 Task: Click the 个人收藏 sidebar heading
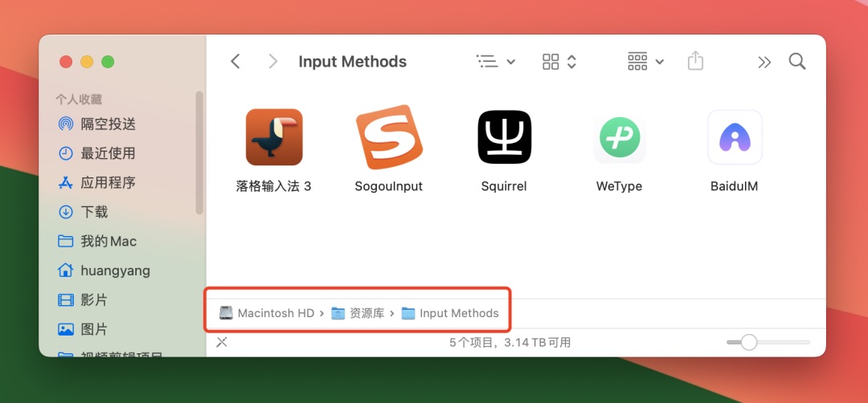click(79, 100)
